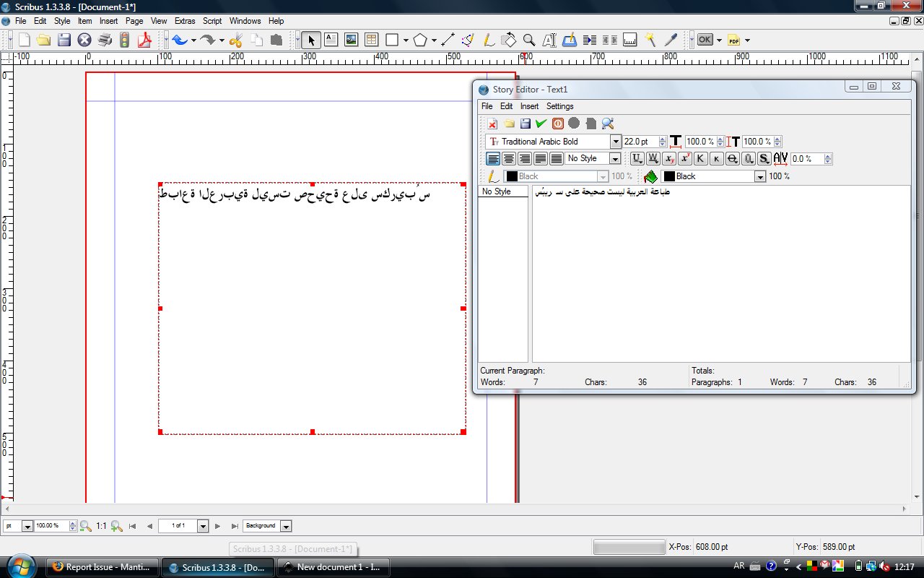Toggle superscript formatting button
Viewport: 924px width, 578px height.
[685, 158]
